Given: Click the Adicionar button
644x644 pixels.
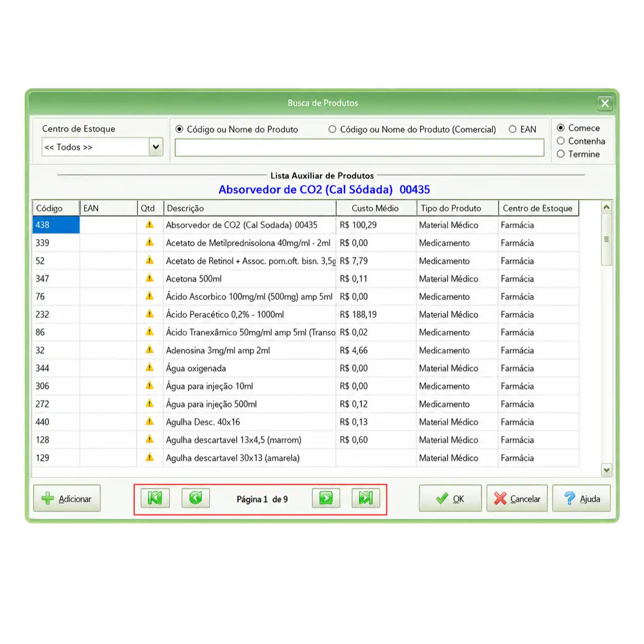Looking at the screenshot, I should click(67, 498).
